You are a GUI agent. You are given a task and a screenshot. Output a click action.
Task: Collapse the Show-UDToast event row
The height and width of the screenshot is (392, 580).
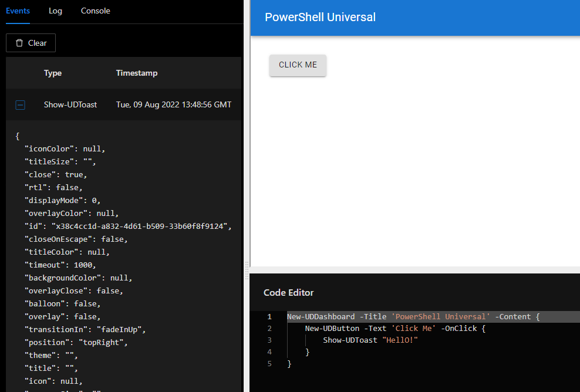click(x=21, y=105)
